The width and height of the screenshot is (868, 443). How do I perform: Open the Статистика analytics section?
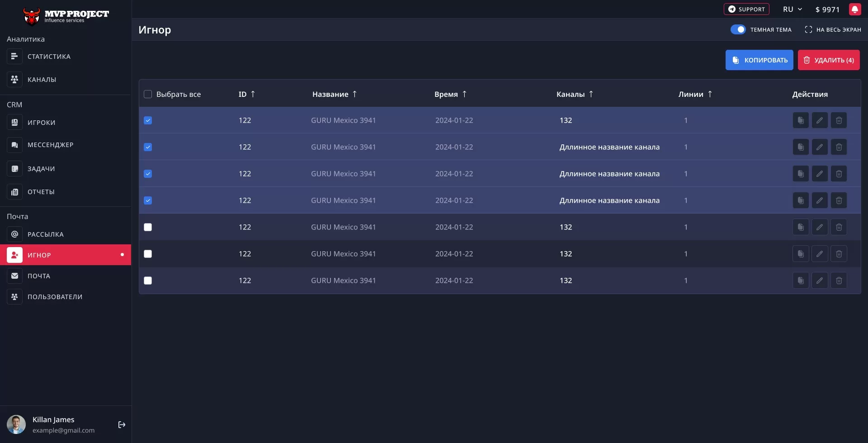click(x=48, y=56)
